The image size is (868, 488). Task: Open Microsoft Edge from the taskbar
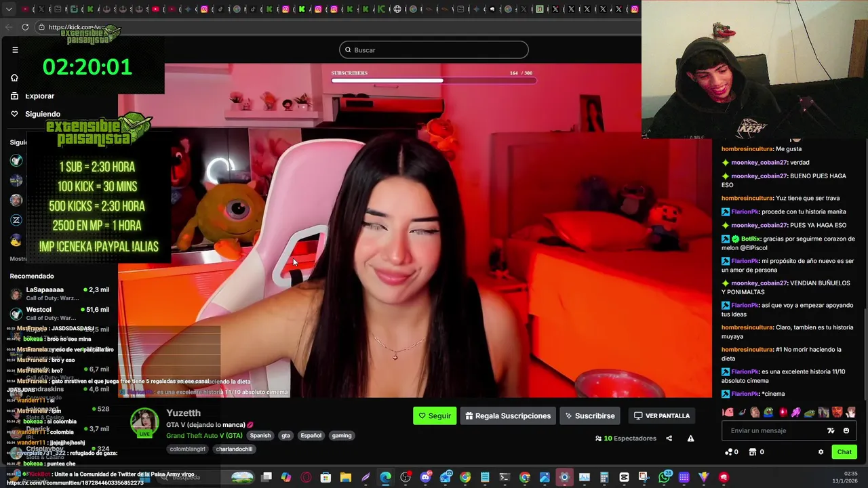[x=384, y=477]
